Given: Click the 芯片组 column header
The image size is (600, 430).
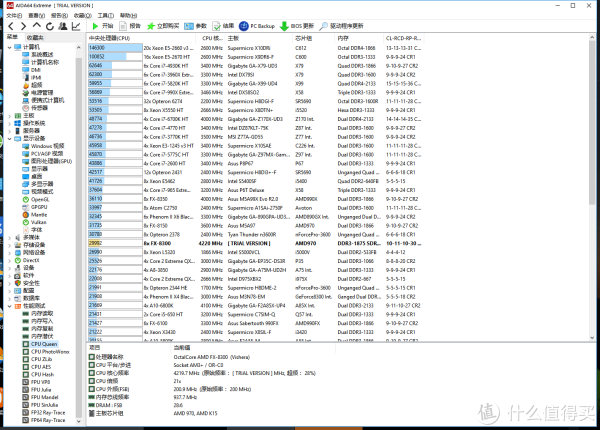Looking at the screenshot, I should 313,38.
